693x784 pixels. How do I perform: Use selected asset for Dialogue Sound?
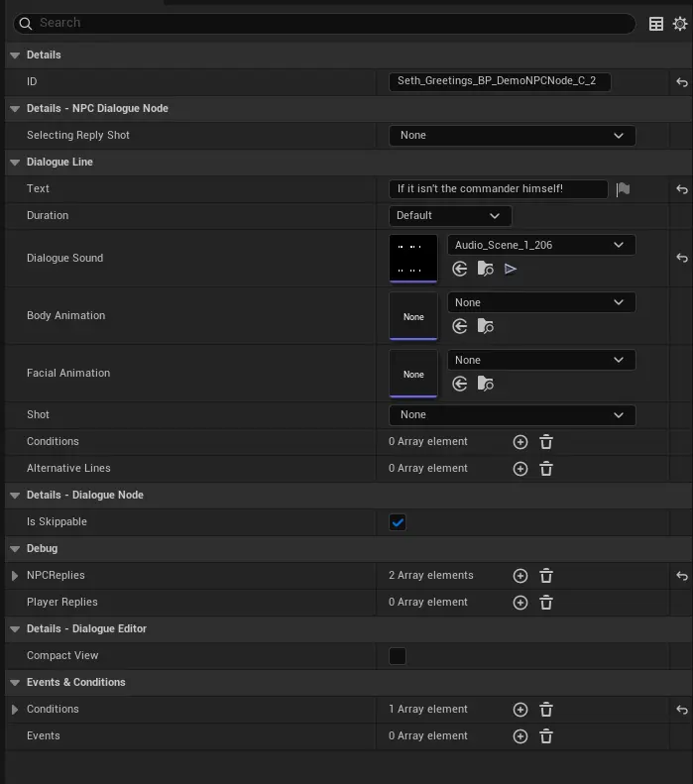[x=459, y=269]
